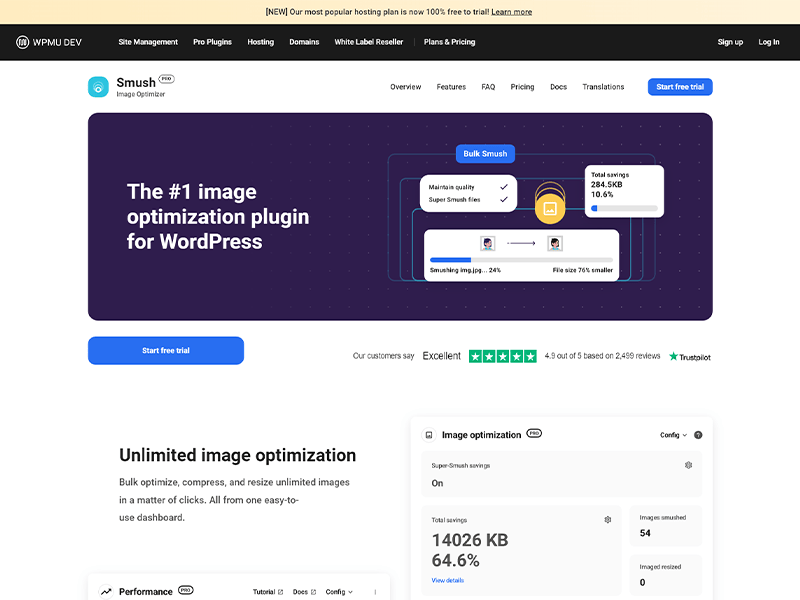
Task: Open the Translations tab
Action: tap(604, 87)
